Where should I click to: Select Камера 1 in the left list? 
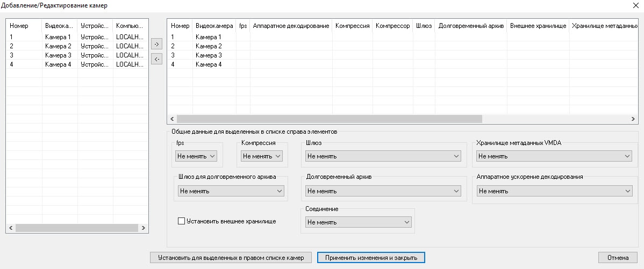pyautogui.click(x=58, y=37)
